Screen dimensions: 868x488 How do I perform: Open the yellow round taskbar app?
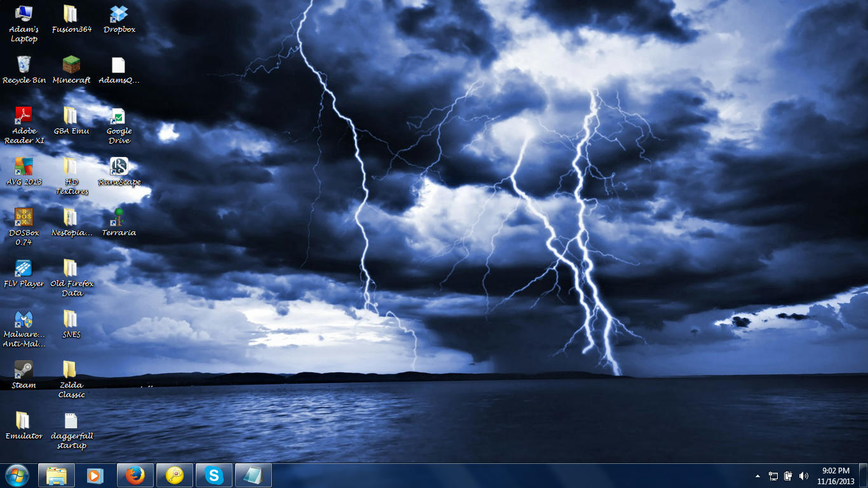click(175, 475)
